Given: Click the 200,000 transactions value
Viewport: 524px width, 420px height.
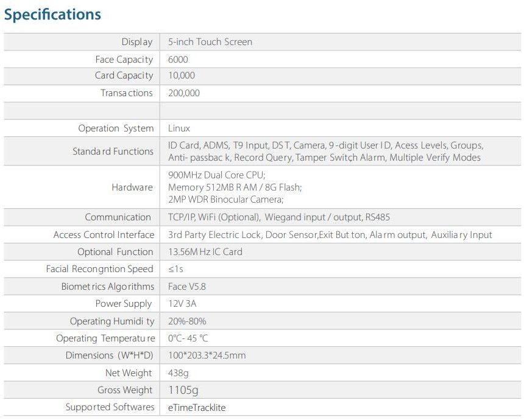Looking at the screenshot, I should (x=184, y=93).
